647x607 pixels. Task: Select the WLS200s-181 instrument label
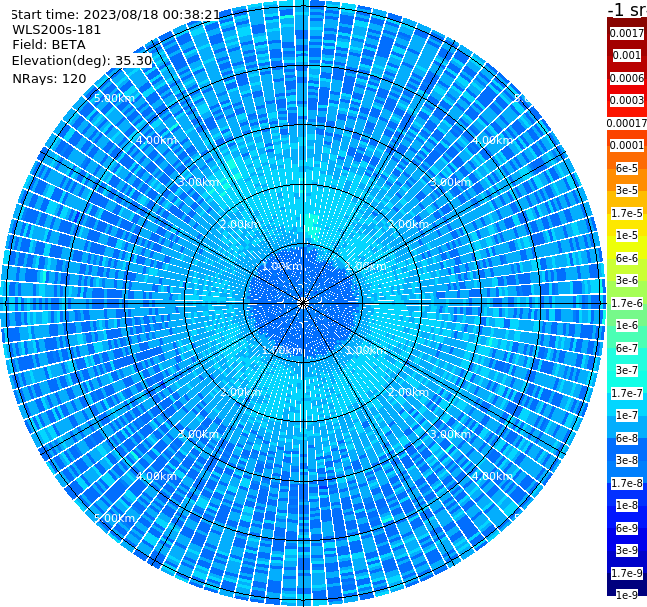click(x=57, y=30)
